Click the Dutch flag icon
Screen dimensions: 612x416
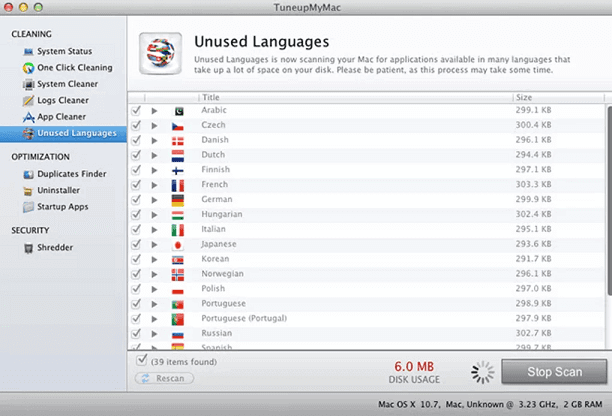point(178,156)
